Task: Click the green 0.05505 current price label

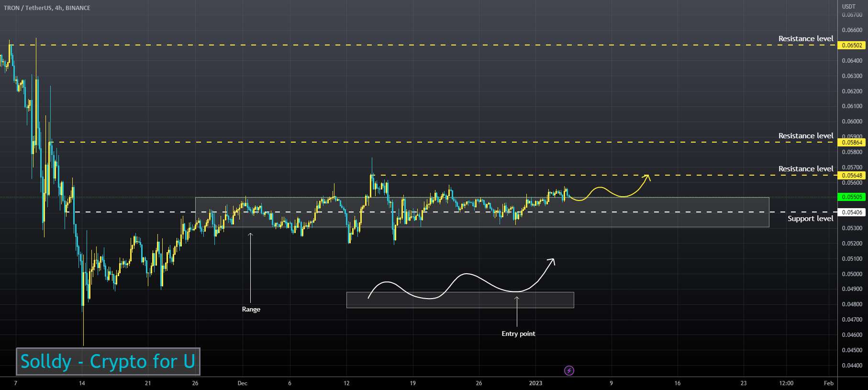Action: 852,197
